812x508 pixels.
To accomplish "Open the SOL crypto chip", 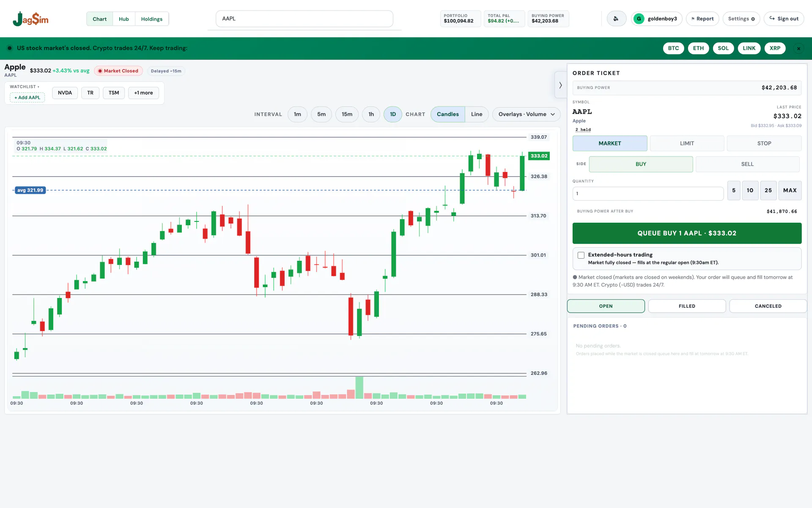I will [723, 48].
